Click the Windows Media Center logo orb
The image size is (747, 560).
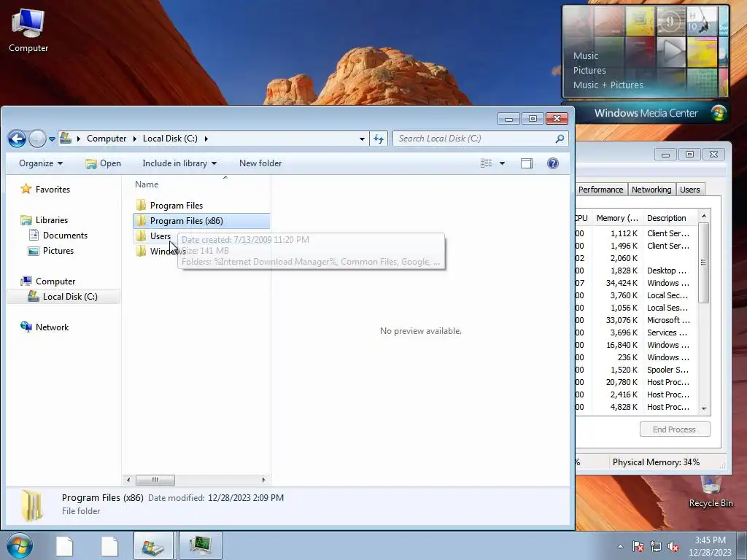click(719, 113)
